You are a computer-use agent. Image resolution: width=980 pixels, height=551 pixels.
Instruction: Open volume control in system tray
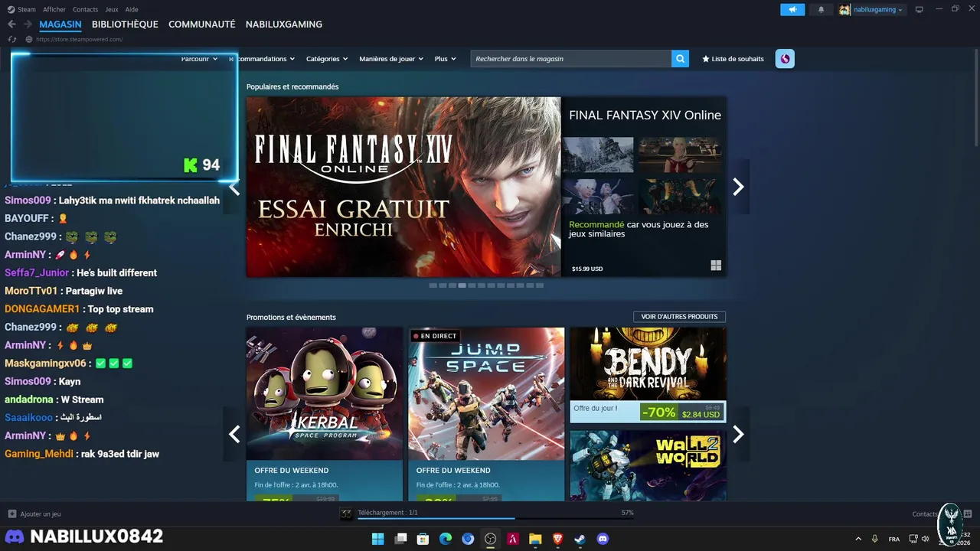926,539
